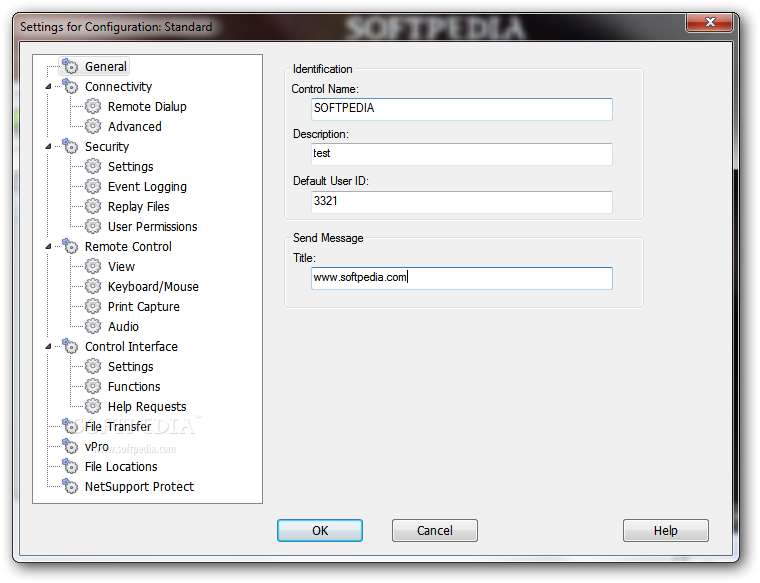Open the User Permissions page
The image size is (760, 583).
(152, 226)
